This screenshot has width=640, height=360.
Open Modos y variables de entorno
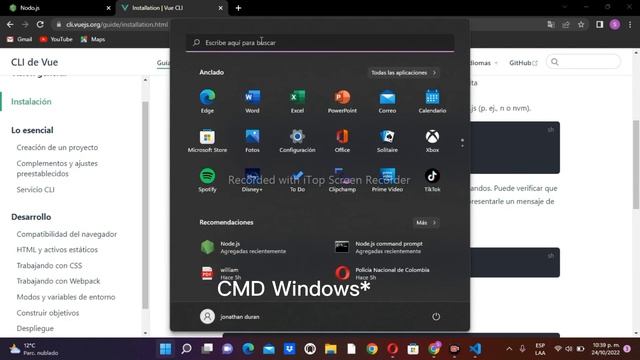[x=66, y=297]
